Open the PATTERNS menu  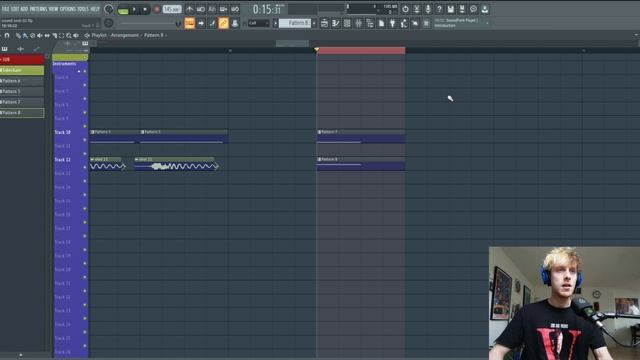pos(38,9)
